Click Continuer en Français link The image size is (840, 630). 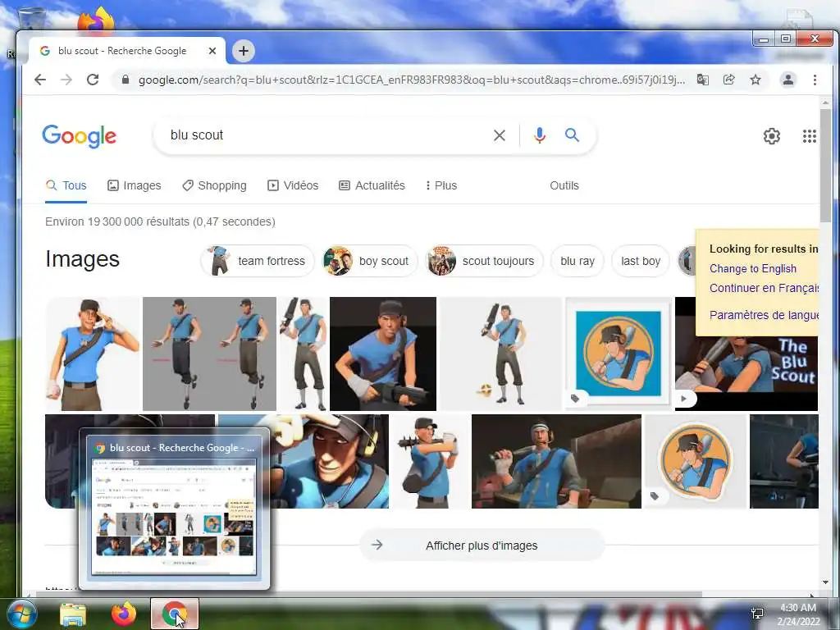pos(764,288)
